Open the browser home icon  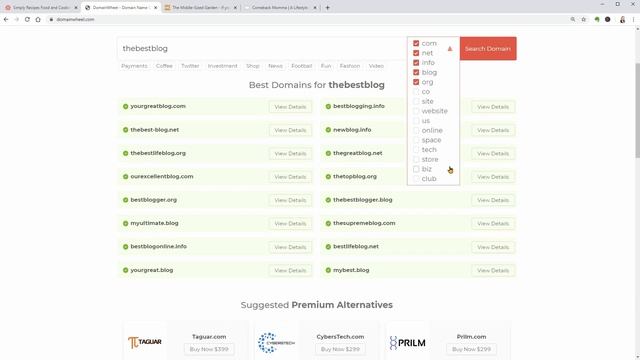[x=38, y=19]
